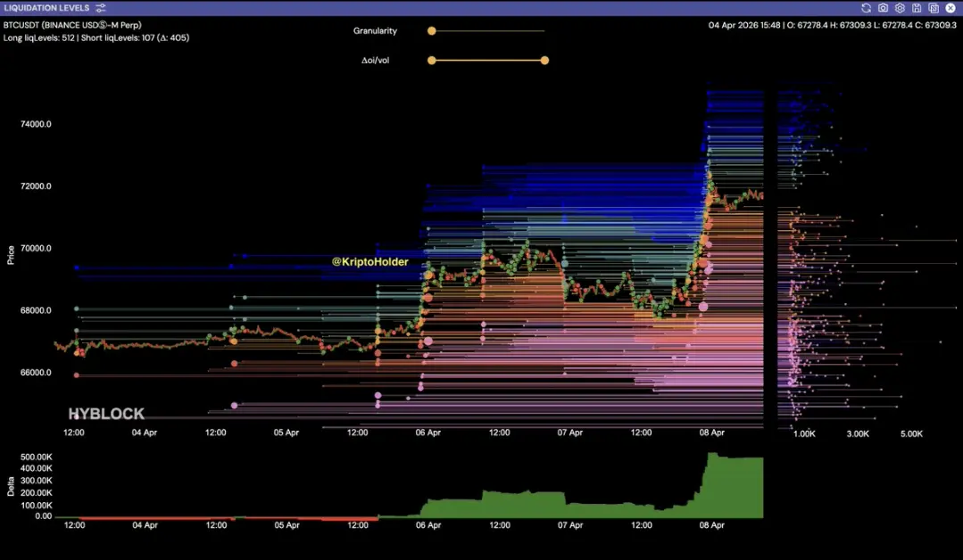Click the 06 Apr date label on price chart

(x=428, y=432)
